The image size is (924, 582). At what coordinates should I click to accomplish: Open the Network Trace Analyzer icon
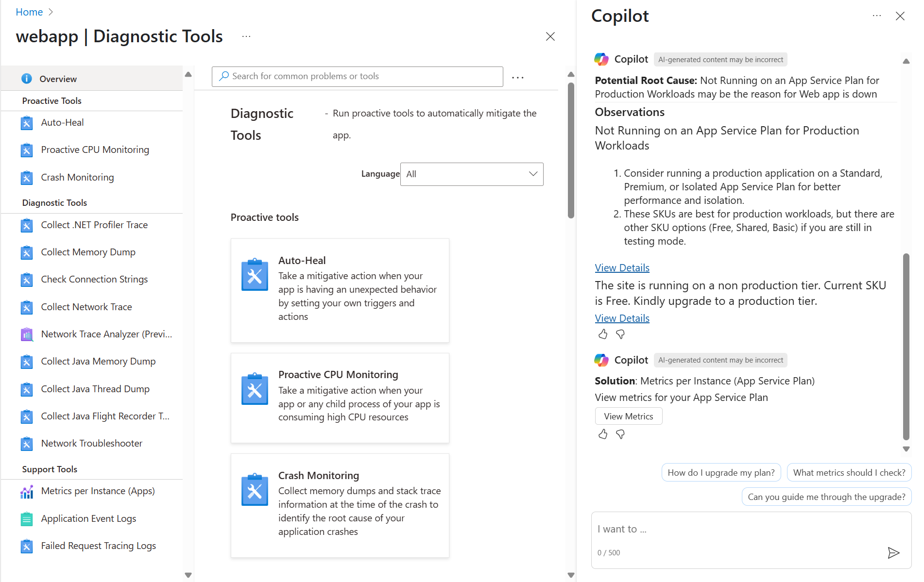27,334
